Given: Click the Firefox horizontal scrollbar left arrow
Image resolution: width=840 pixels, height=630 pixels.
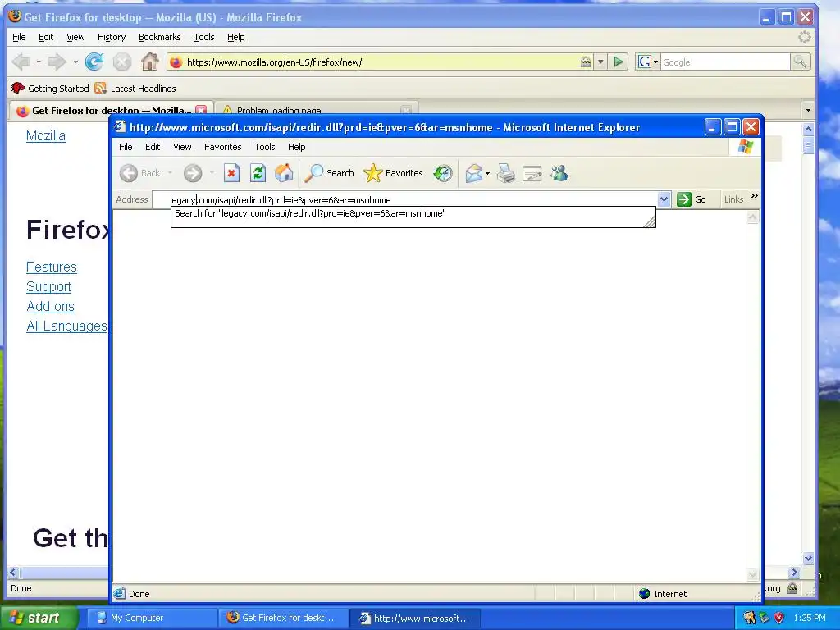Looking at the screenshot, I should pos(13,572).
